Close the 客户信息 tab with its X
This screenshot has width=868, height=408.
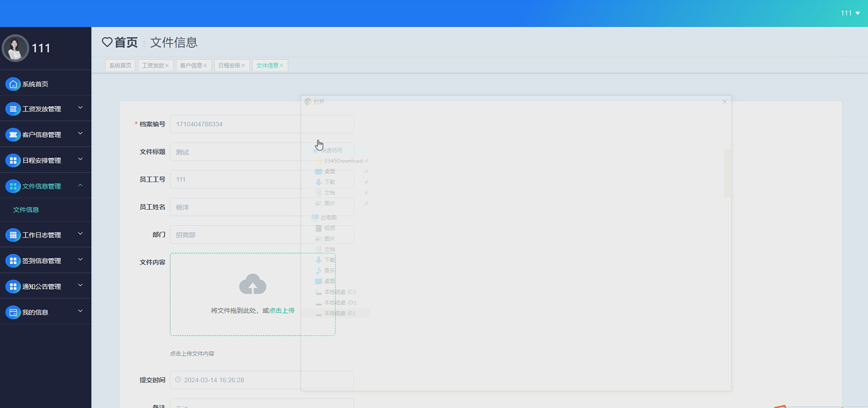coord(205,65)
